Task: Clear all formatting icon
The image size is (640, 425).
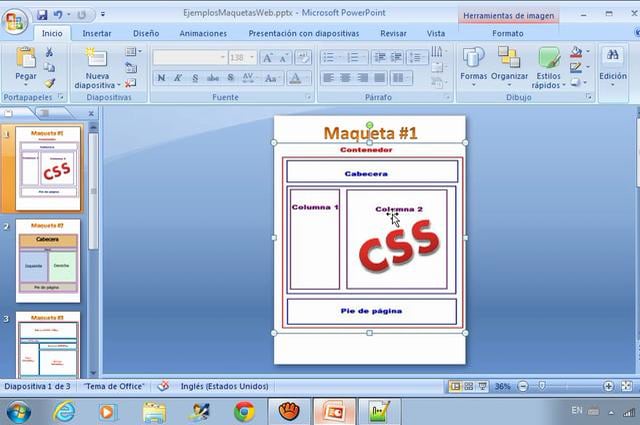Action: click(303, 58)
